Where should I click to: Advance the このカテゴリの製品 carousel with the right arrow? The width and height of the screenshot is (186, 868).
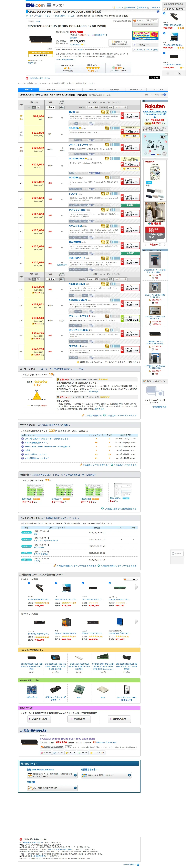(x=136, y=587)
